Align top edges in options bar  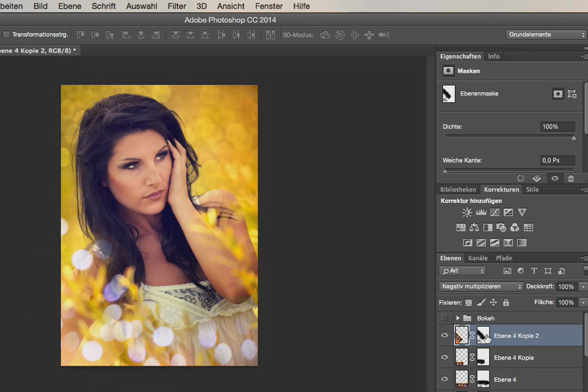coord(80,35)
